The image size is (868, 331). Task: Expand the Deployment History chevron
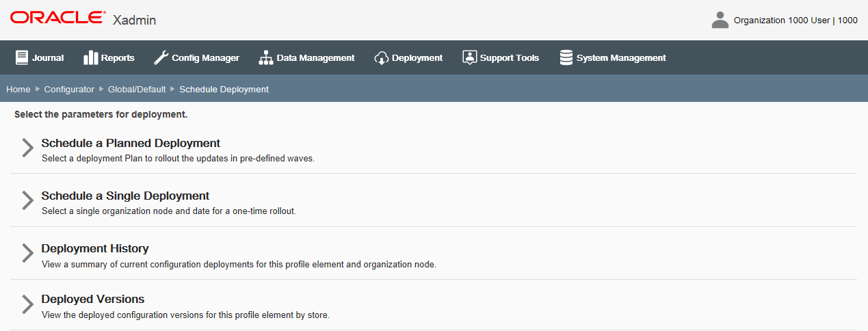(x=27, y=253)
